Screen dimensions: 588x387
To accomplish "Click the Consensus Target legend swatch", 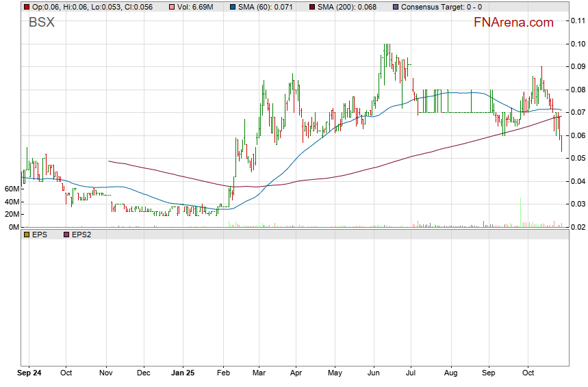I will click(396, 7).
